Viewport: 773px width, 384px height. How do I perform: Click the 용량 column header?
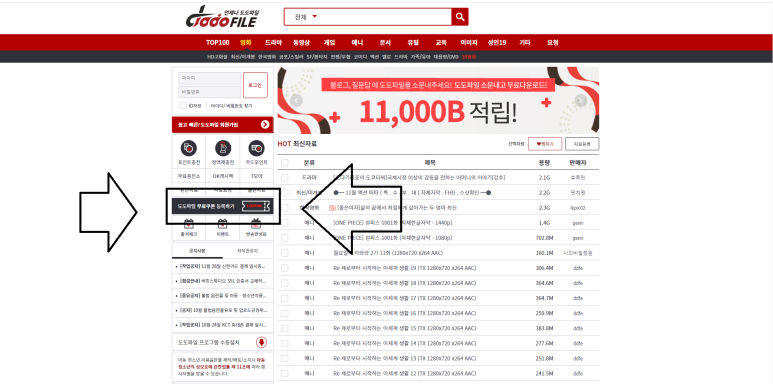544,163
